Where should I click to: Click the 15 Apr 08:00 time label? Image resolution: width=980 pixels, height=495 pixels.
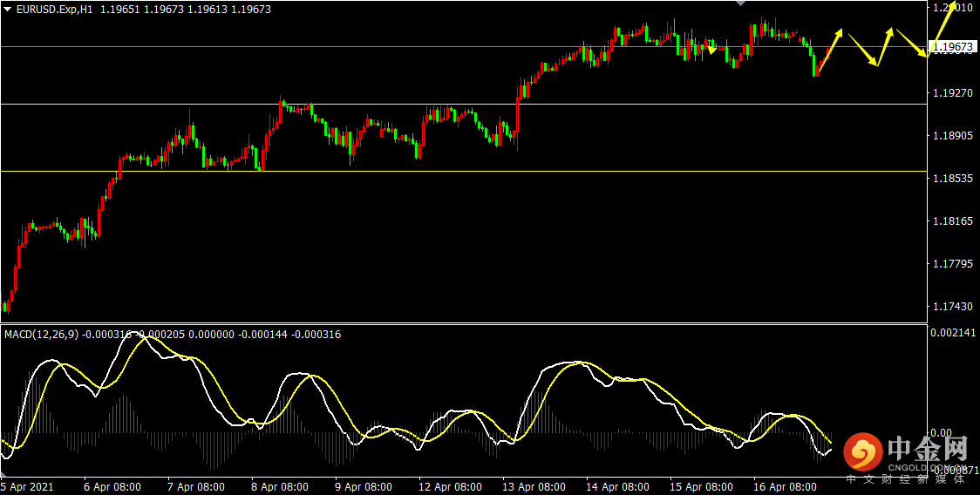(701, 486)
